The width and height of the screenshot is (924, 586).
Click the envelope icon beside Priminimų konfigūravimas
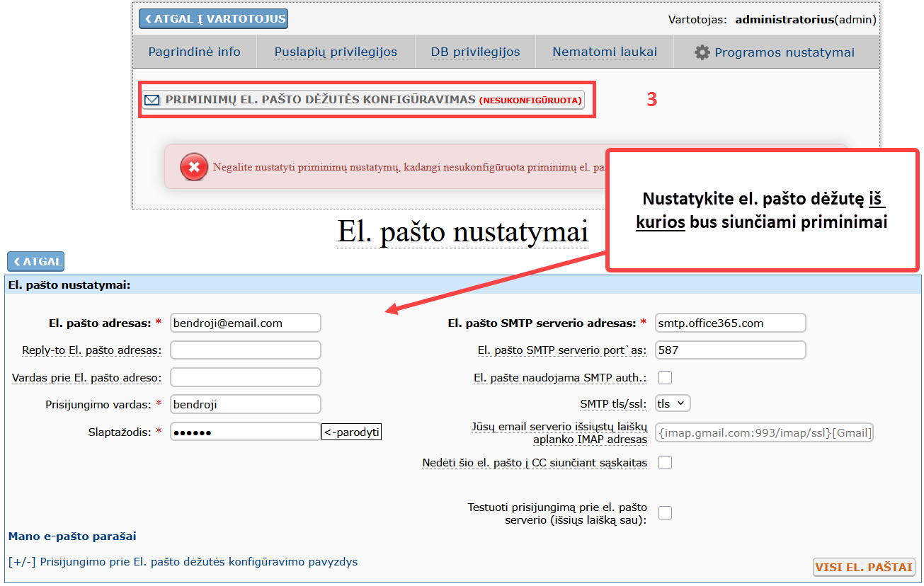(152, 100)
